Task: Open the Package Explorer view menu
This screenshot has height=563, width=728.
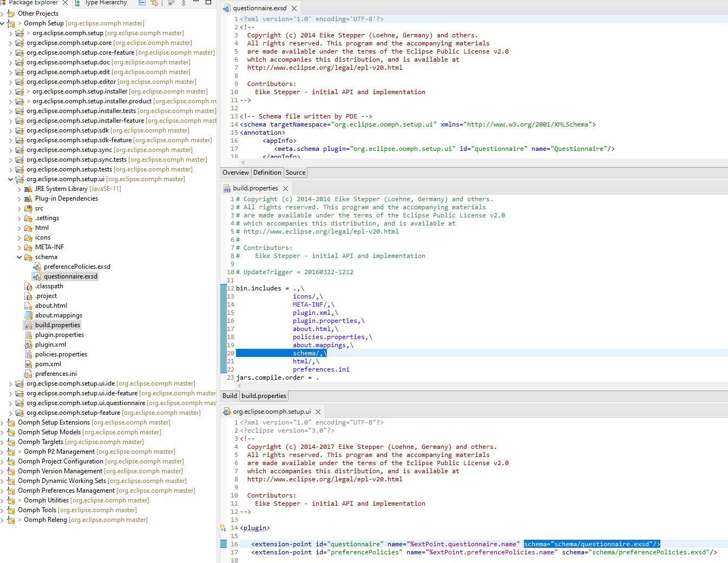Action: (x=183, y=3)
